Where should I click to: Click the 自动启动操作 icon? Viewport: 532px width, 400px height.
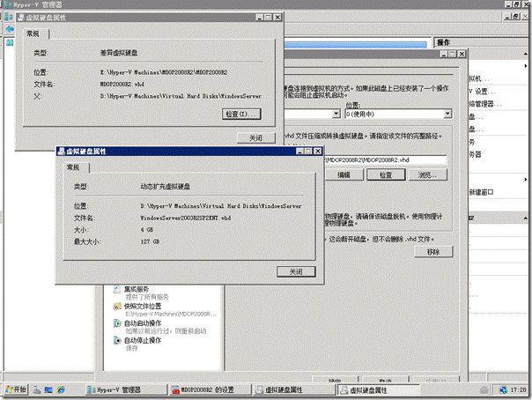click(117, 323)
